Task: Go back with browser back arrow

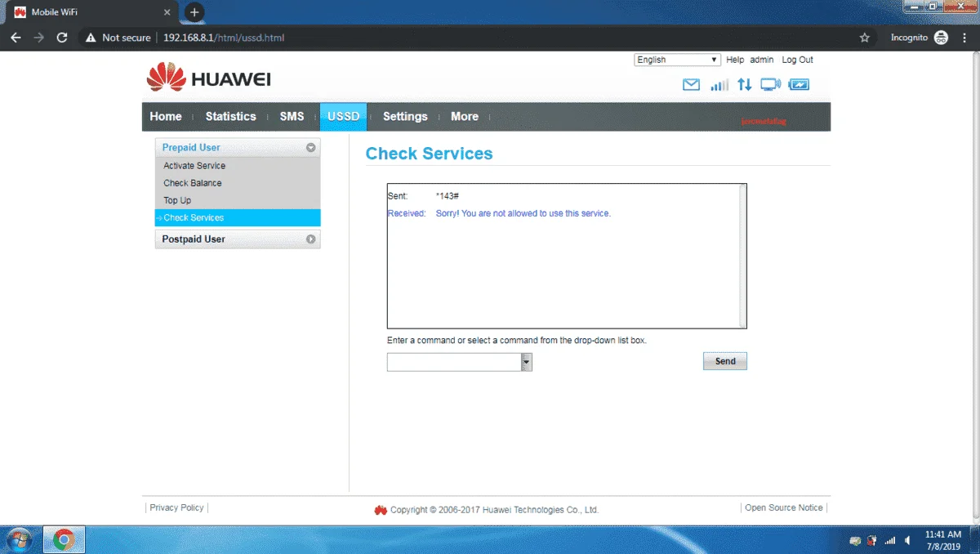Action: pos(16,38)
